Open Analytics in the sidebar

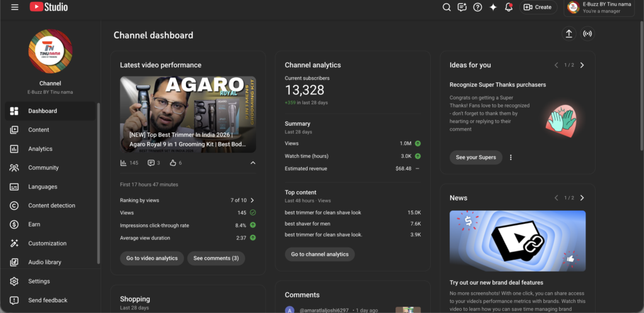tap(40, 149)
